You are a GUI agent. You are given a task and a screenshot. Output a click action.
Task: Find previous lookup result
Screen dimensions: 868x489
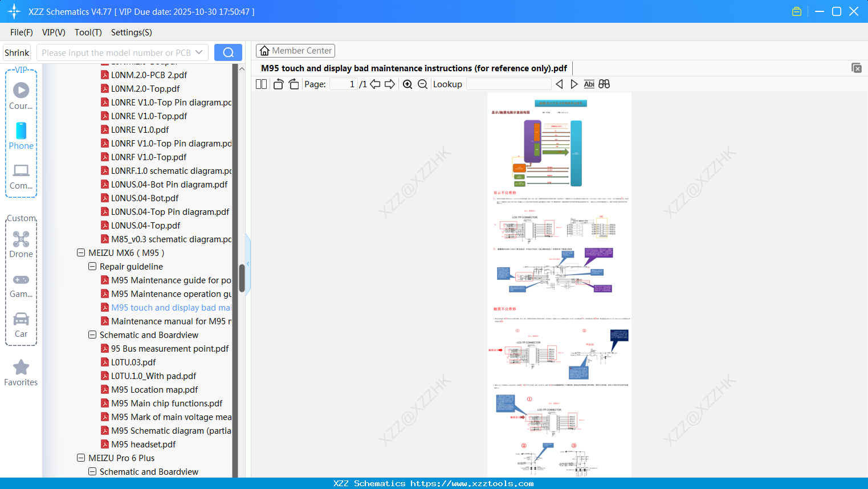click(x=559, y=84)
